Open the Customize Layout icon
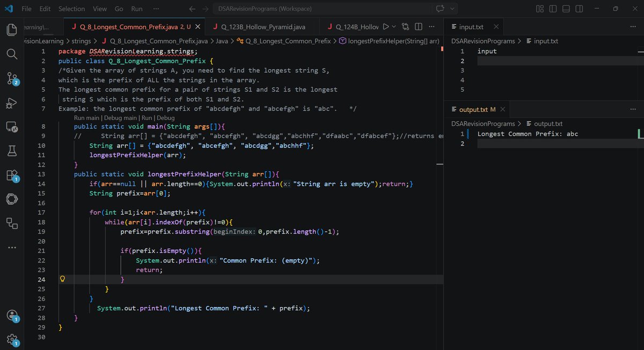The height and width of the screenshot is (350, 644). point(540,9)
